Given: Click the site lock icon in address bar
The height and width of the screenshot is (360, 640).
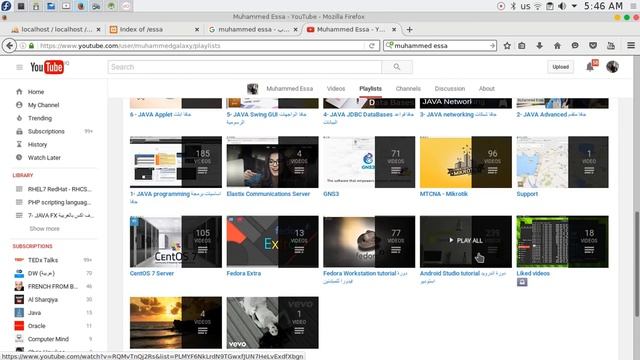Looking at the screenshot, I should click(31, 46).
